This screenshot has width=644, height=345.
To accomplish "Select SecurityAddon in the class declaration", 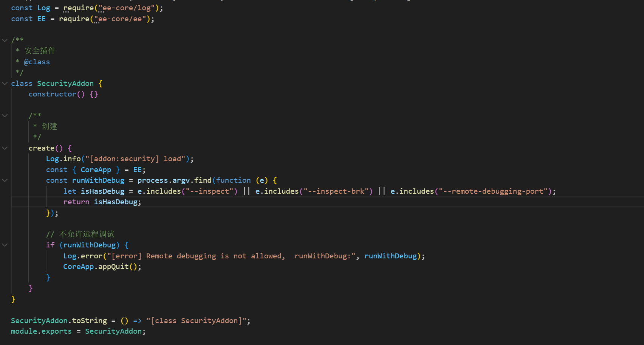I will 65,83.
